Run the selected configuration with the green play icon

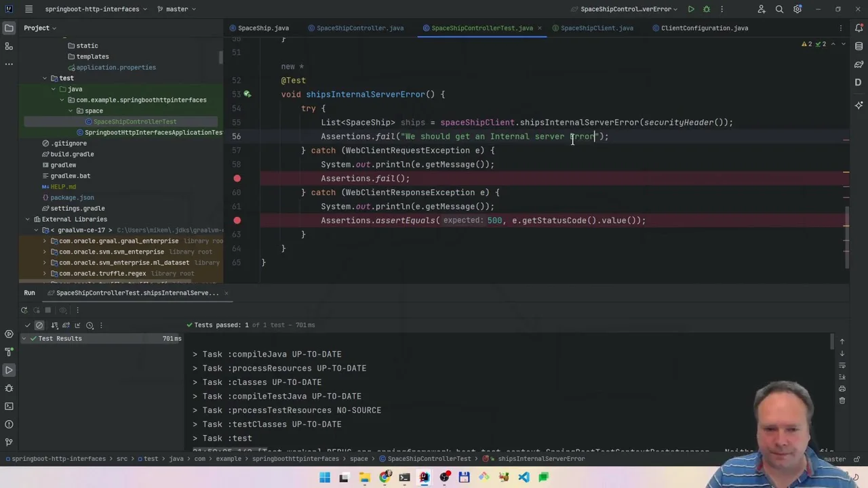(690, 9)
